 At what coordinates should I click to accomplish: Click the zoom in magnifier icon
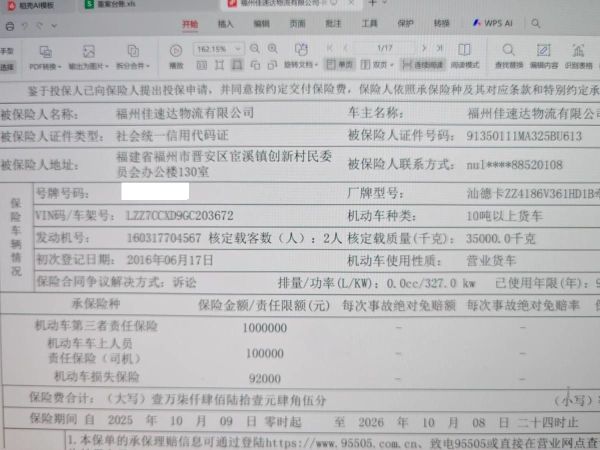272,49
